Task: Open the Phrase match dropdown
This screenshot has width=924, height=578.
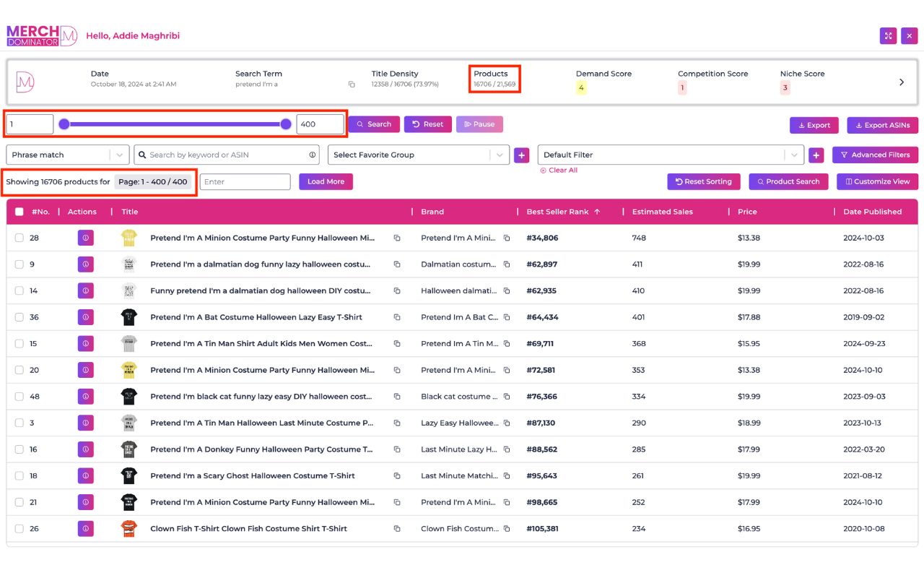Action: point(68,155)
